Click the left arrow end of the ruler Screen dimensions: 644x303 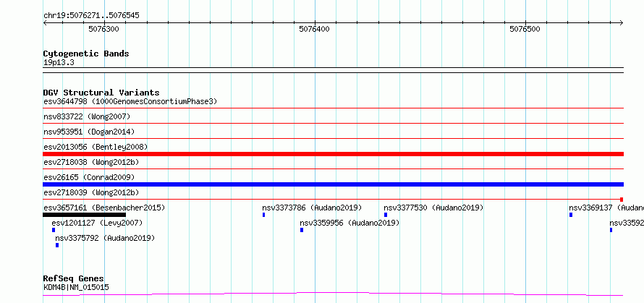[45, 22]
